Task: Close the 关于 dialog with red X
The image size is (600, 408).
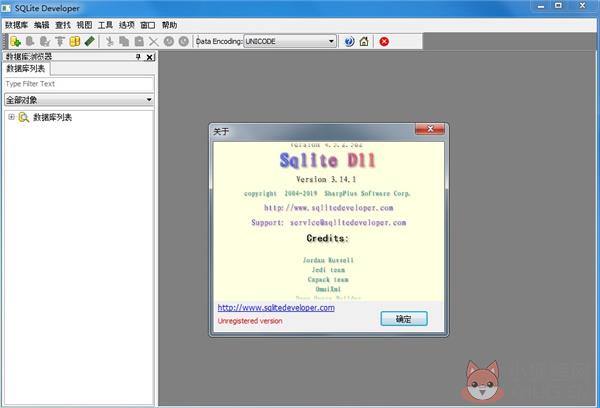Action: (430, 129)
